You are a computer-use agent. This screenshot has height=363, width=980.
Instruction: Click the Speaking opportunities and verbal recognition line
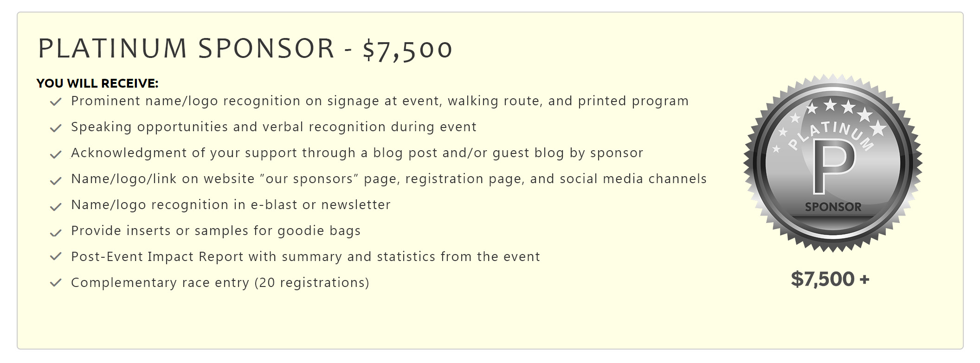[274, 127]
